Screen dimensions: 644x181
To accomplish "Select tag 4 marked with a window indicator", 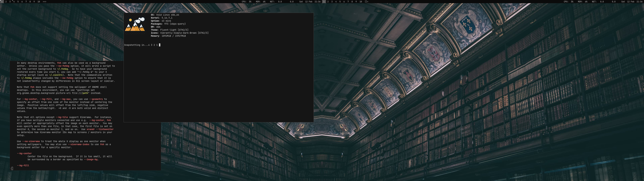I will click(x=14, y=2).
